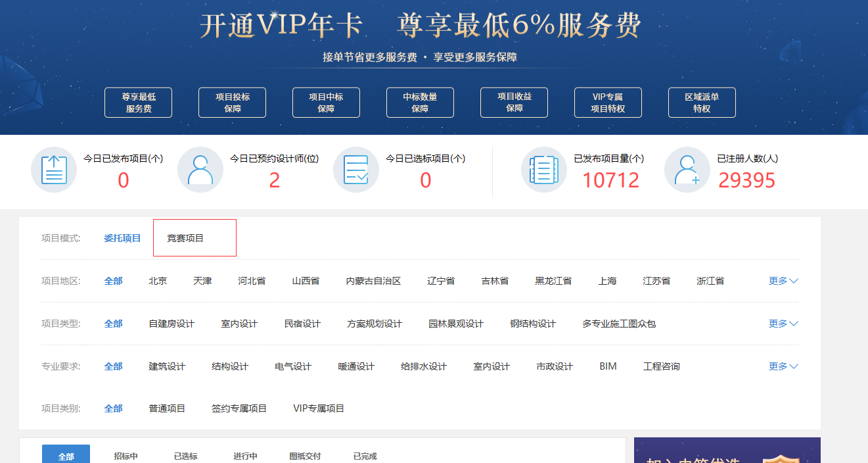Viewport: 868px width, 463px height.
Task: Select the 全部 blue status tab
Action: click(x=66, y=456)
